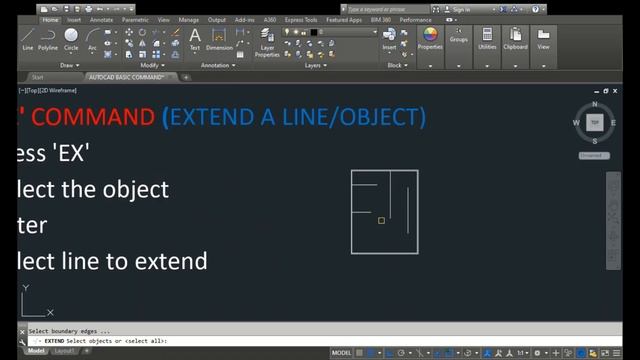
Task: Open the Properties color wheel panel
Action: point(430,38)
